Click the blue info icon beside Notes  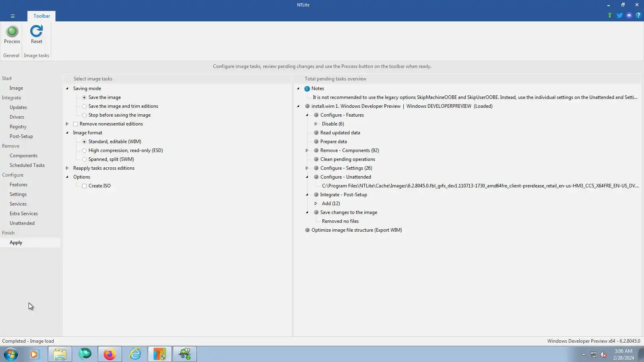point(307,88)
